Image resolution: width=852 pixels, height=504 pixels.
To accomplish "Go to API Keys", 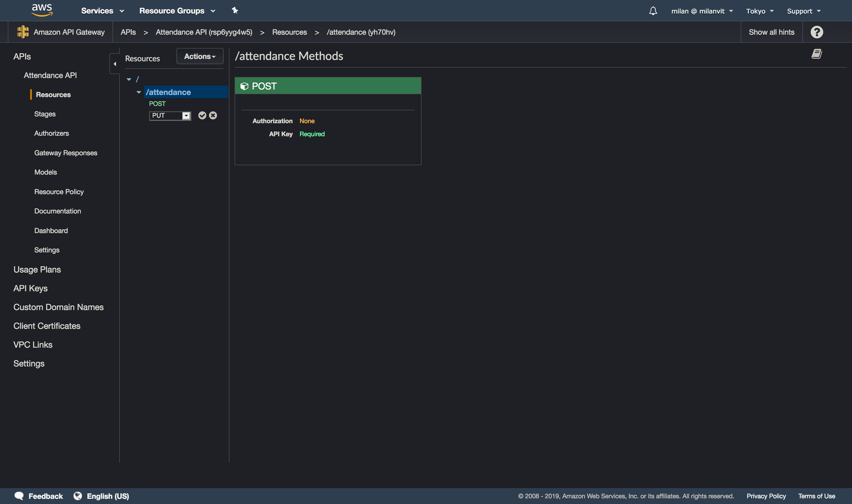I will [x=30, y=288].
